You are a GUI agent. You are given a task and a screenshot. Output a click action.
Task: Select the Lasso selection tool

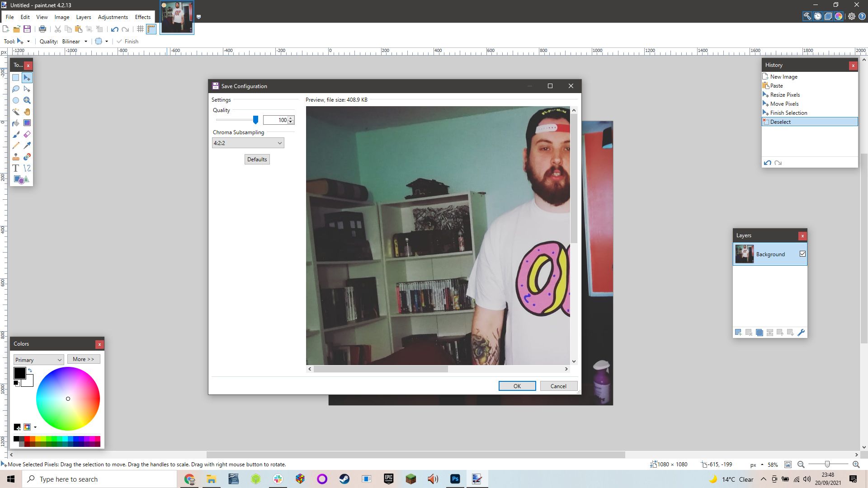15,89
